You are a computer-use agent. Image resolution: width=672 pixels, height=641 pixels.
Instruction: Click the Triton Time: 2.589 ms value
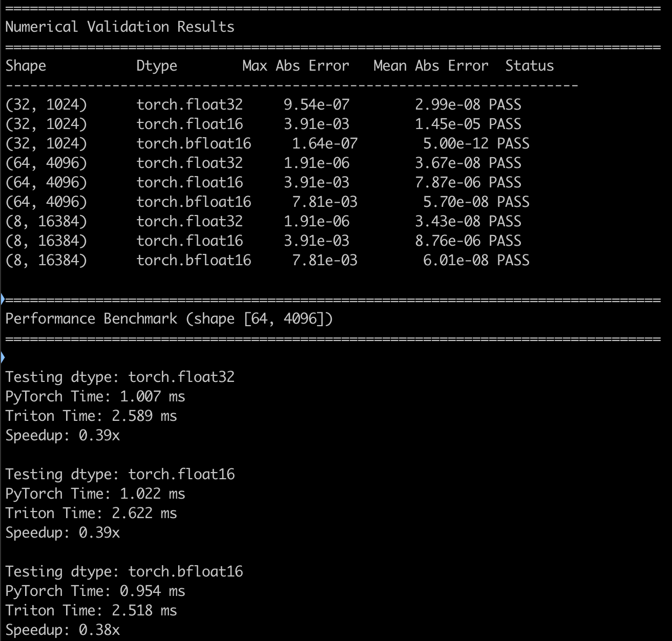click(91, 416)
